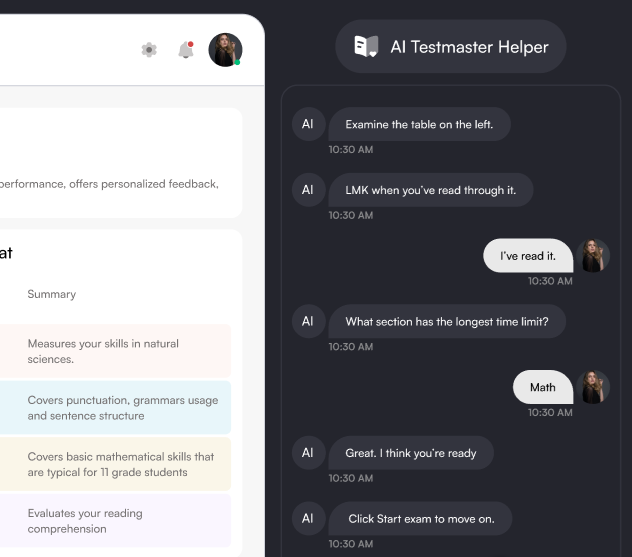Click AI avatar beside "LMK when you've read" message
This screenshot has width=632, height=557.
[307, 190]
